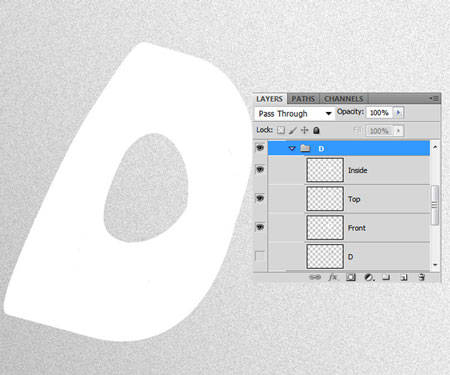The image size is (450, 375).
Task: Select the Top layer thumbnail
Action: [325, 199]
